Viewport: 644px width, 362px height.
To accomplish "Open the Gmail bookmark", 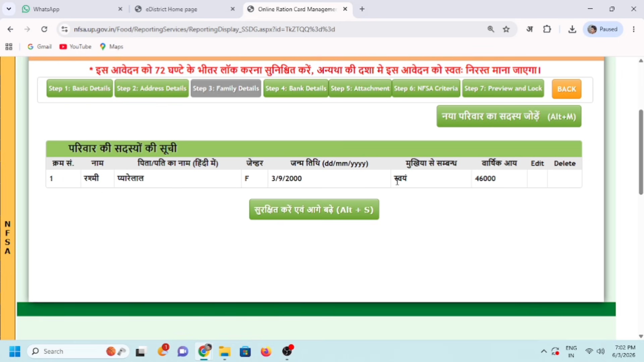I will coord(40,47).
